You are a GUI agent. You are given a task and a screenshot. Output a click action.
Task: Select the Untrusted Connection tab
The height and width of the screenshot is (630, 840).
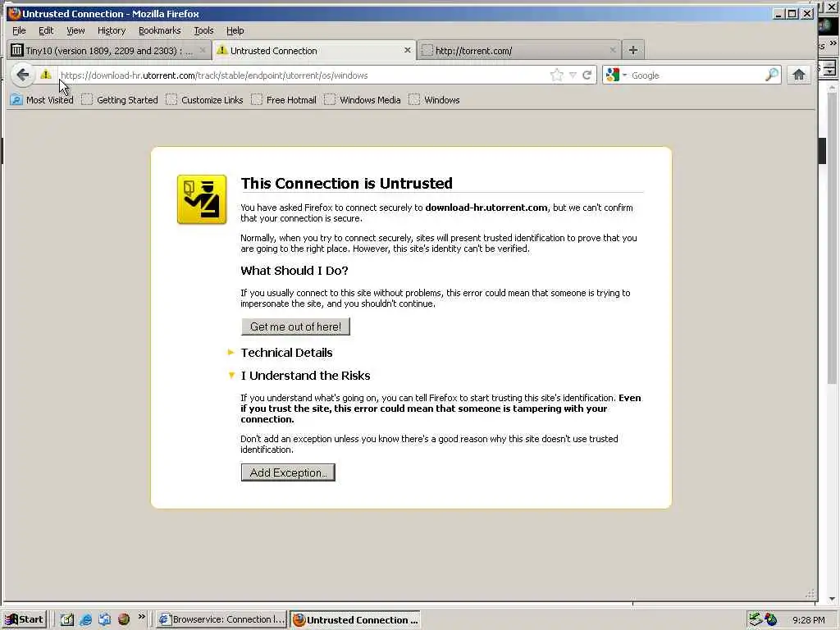coord(313,50)
